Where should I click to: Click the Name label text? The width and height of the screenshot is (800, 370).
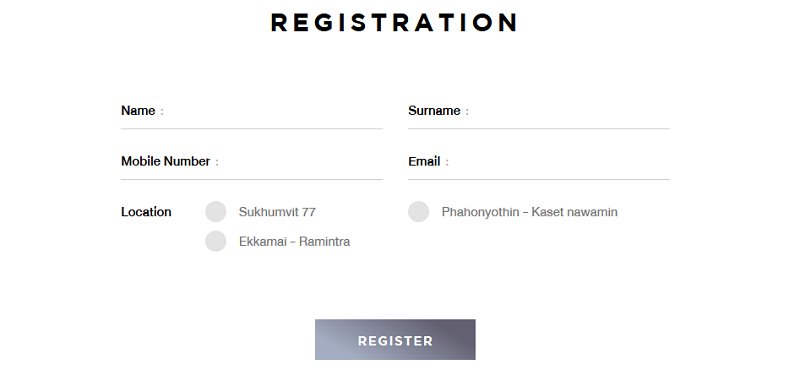[x=138, y=111]
